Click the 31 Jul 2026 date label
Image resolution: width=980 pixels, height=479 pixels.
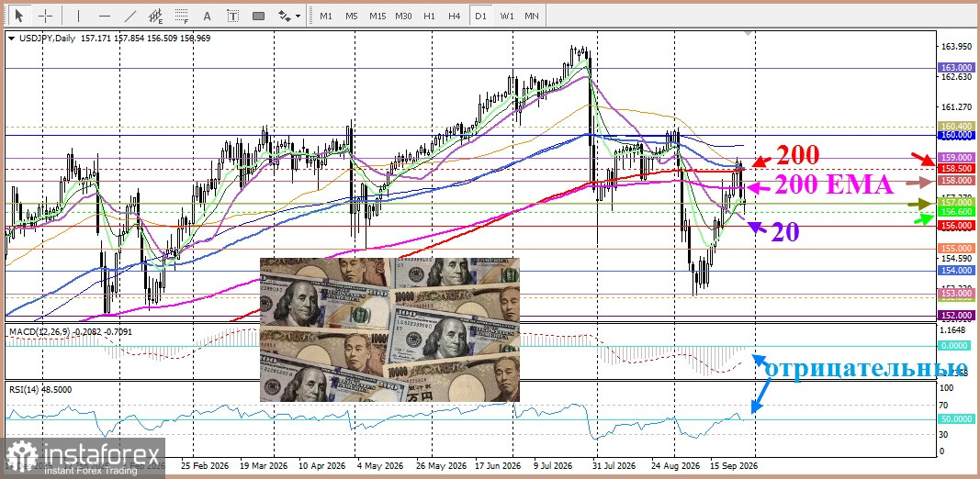coord(614,466)
